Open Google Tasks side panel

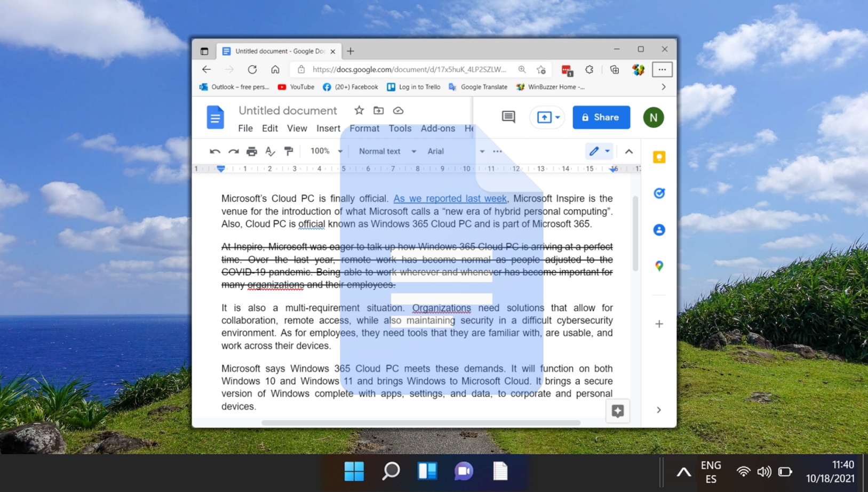pos(659,193)
